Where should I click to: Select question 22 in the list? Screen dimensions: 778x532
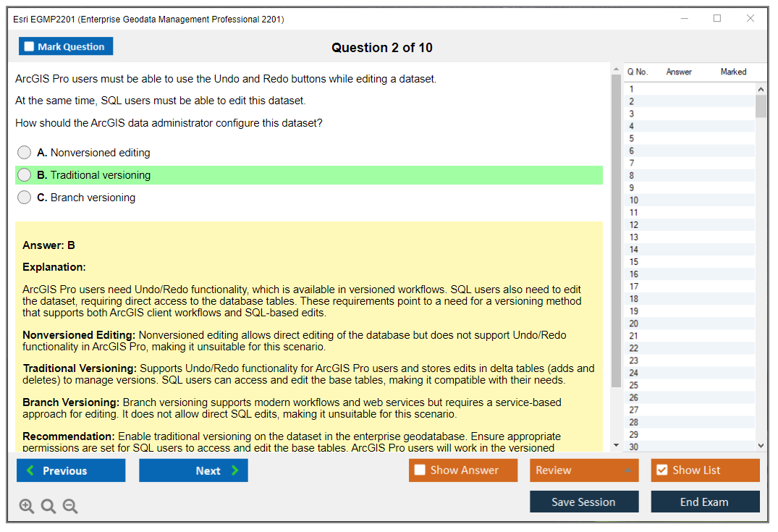[x=690, y=348]
